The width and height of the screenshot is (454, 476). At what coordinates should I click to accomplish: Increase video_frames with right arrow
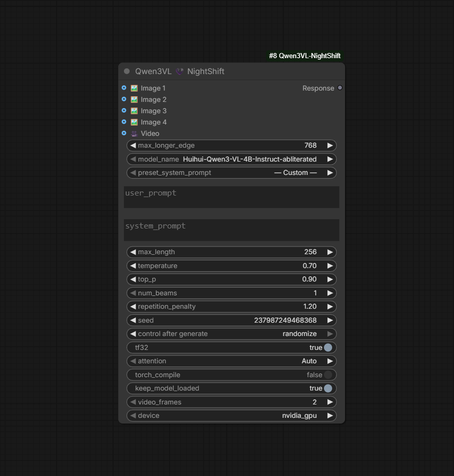tap(330, 402)
